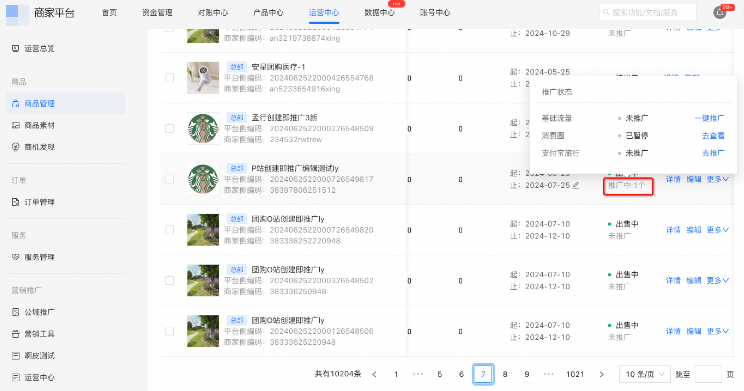744x391 pixels.
Task: Click the 跳至 page number input field
Action: coord(708,374)
